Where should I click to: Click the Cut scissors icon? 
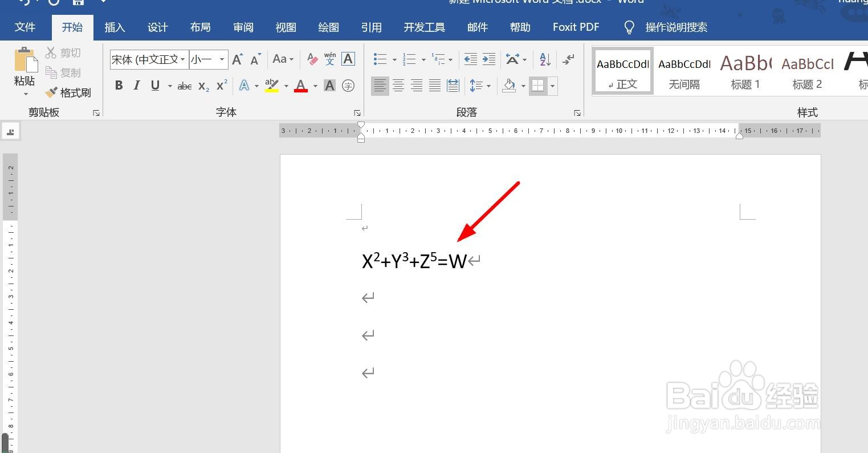pos(51,52)
